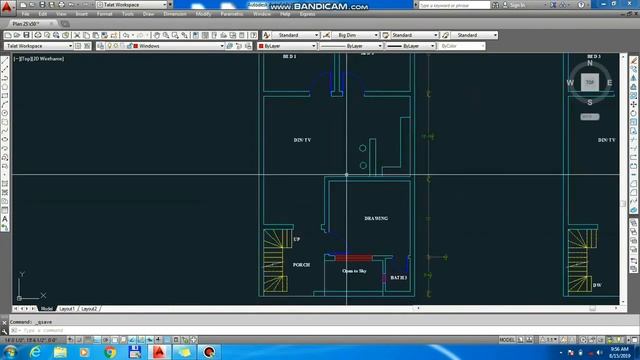Image resolution: width=640 pixels, height=360 pixels.
Task: Switch to the Layout2 tab
Action: pyautogui.click(x=89, y=309)
